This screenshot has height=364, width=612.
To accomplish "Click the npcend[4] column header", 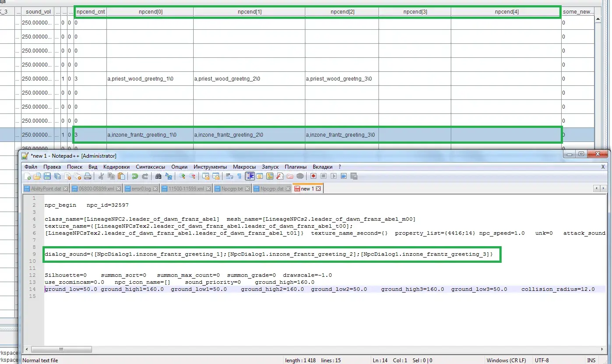I will pyautogui.click(x=506, y=12).
